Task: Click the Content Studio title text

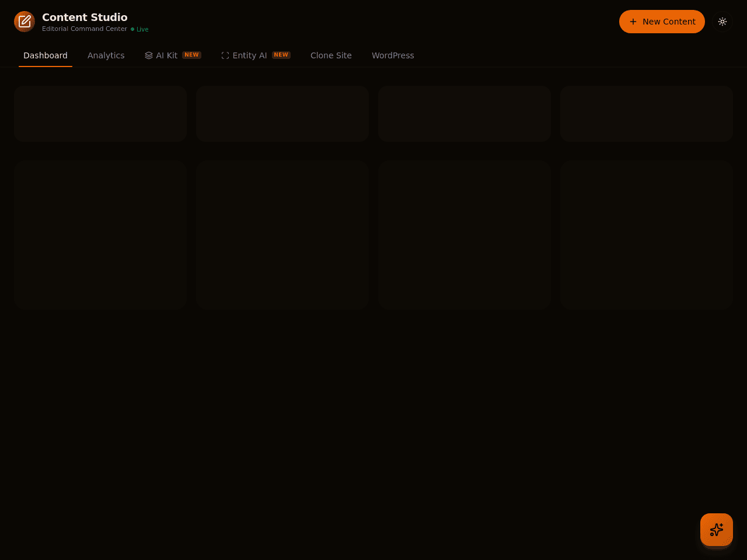Action: (85, 17)
